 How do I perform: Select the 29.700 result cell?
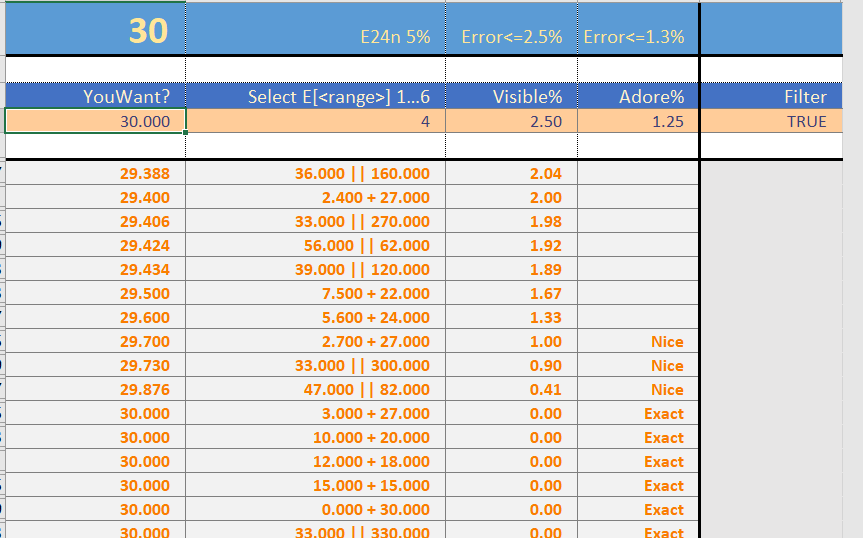[95, 341]
